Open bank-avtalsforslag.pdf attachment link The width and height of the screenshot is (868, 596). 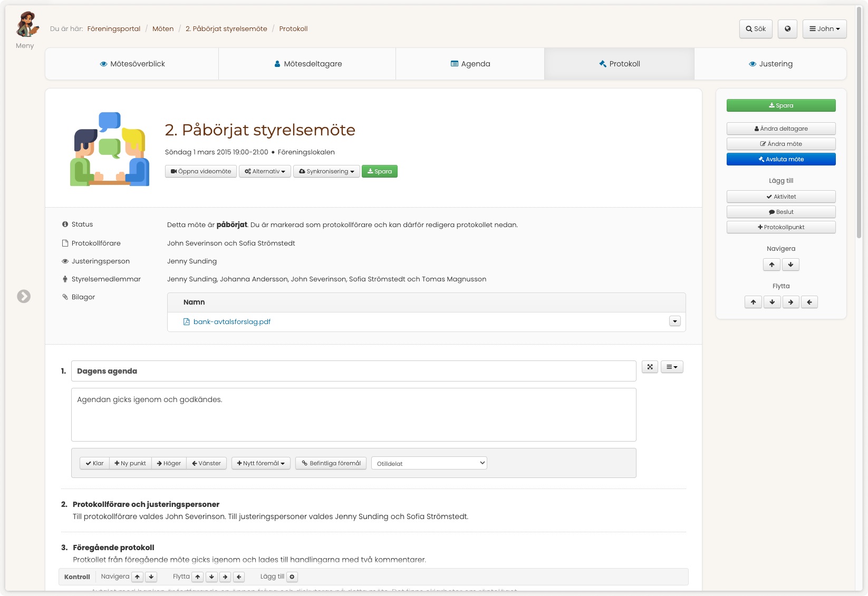232,321
